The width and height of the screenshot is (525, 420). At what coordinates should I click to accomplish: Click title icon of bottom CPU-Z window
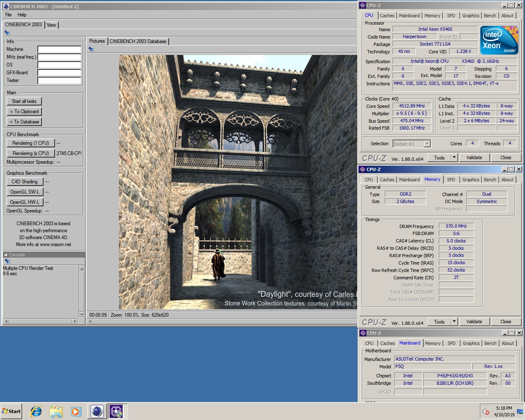(x=363, y=333)
